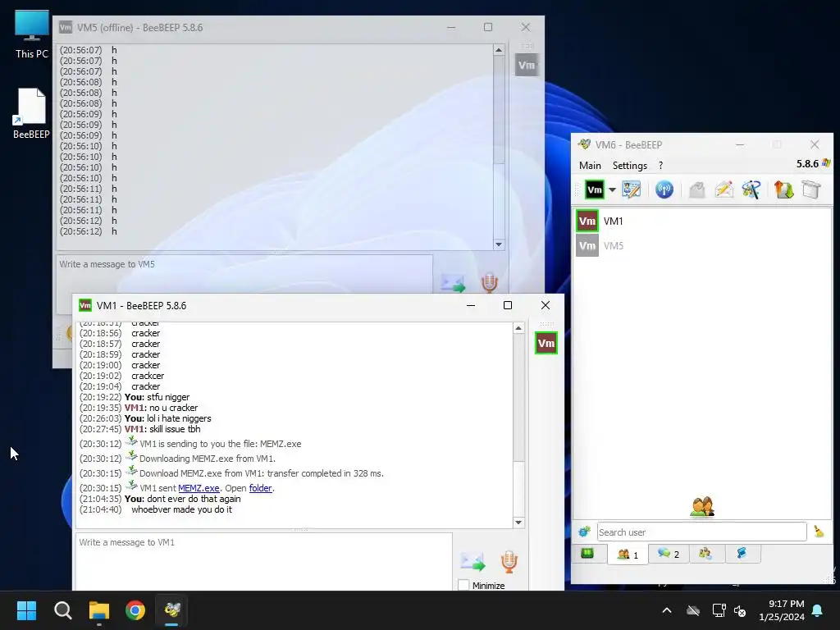The height and width of the screenshot is (630, 840).
Task: Click grey Vm avatar in VM5 chat
Action: (526, 66)
